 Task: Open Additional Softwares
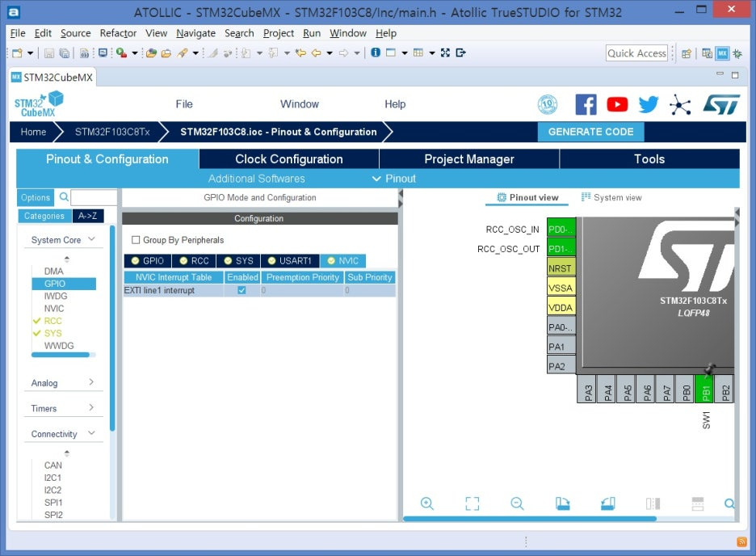[x=257, y=179]
